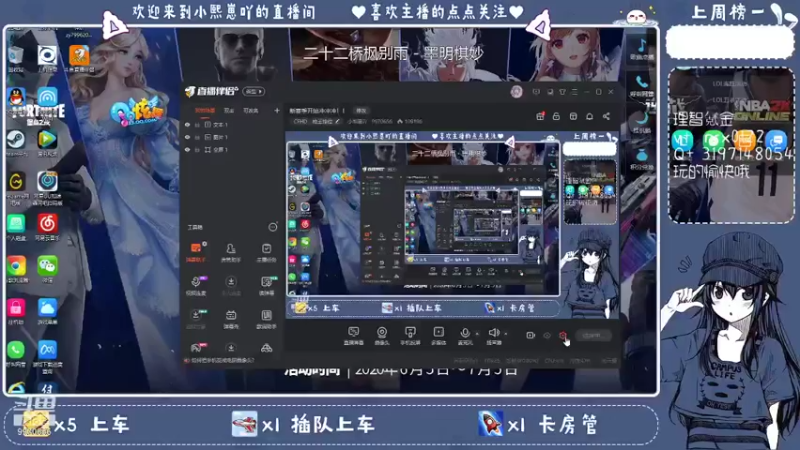
Task: Switch to the first orange scene tab
Action: pos(205,110)
